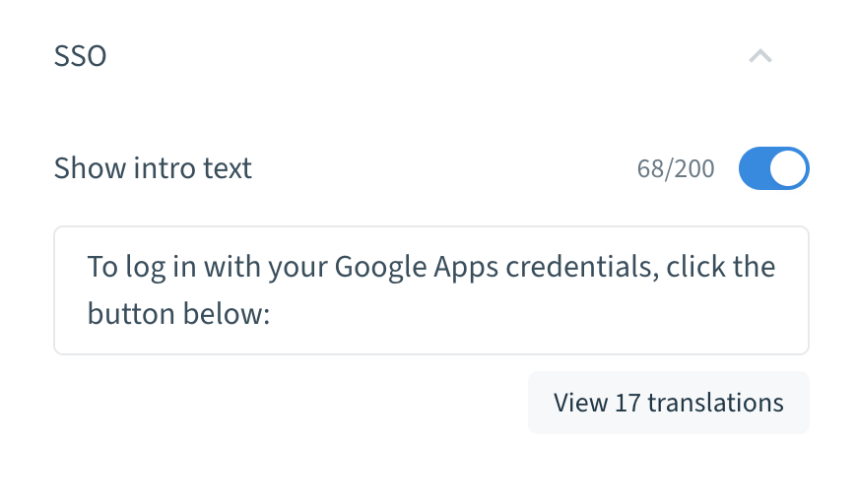Disable the intro text blue toggle
Viewport: 857px width, 504px height.
773,168
